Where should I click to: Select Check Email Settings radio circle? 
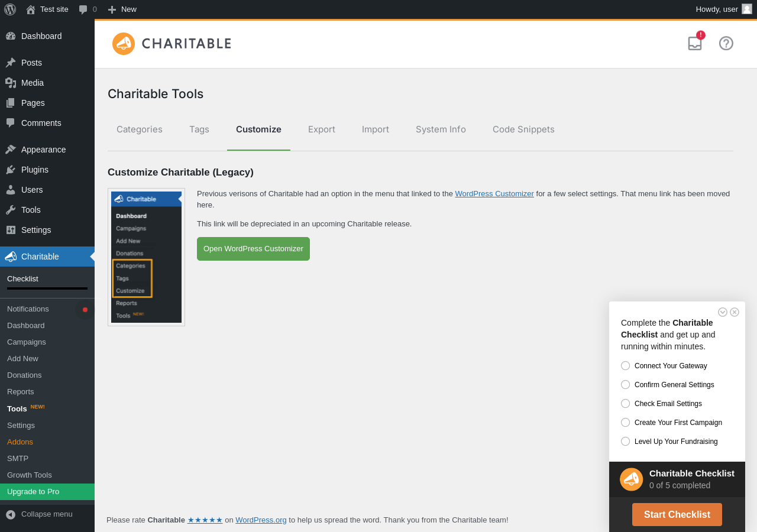626,404
